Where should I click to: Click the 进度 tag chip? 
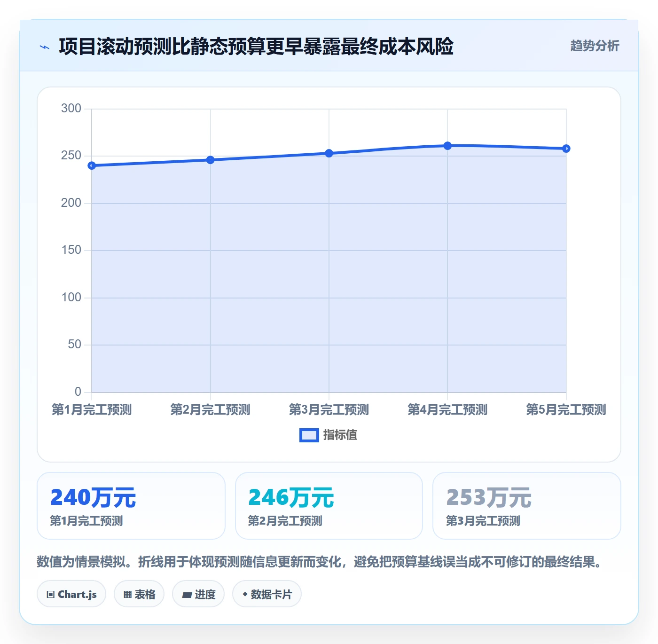pos(198,594)
